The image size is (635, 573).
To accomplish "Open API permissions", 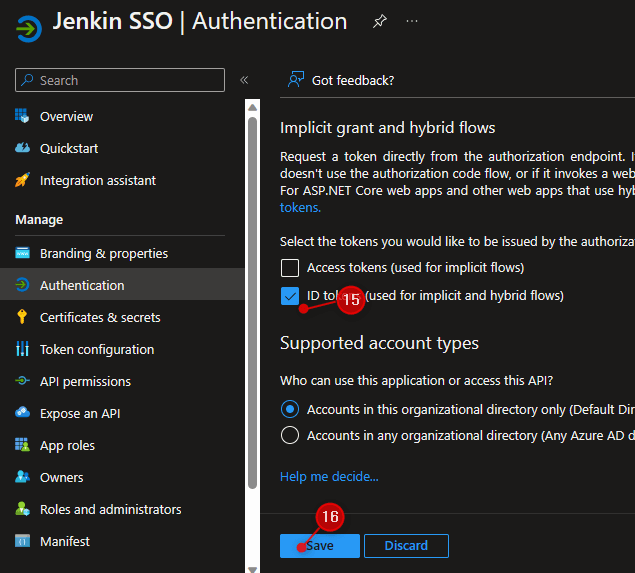I will (85, 381).
